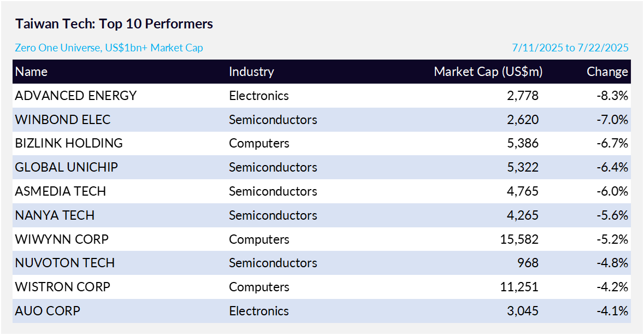Image resolution: width=644 pixels, height=335 pixels.
Task: Select the Market Cap (US$m) column header
Action: 488,72
